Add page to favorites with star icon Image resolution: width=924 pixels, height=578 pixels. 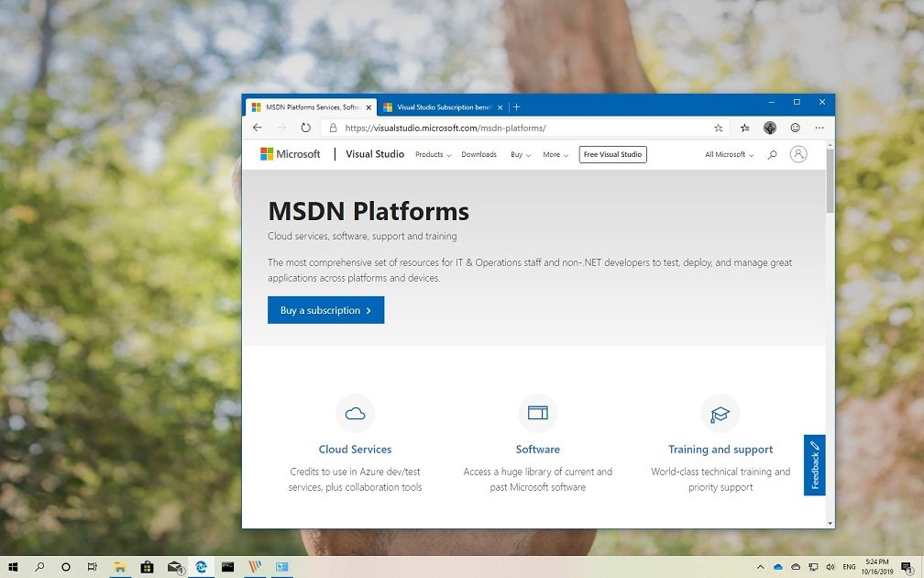[718, 128]
